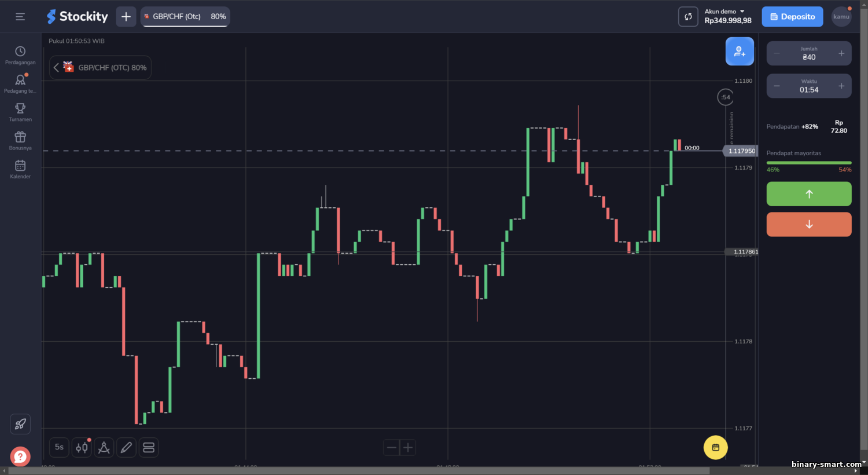
Task: Open GBP/CHF (OTC) 80% asset selector
Action: 101,68
